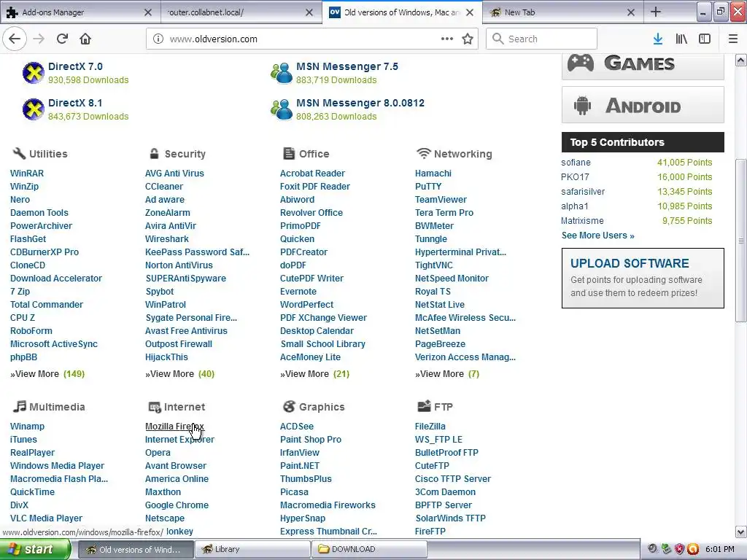Open the TeamViewer link
The height and width of the screenshot is (560, 747).
click(441, 200)
